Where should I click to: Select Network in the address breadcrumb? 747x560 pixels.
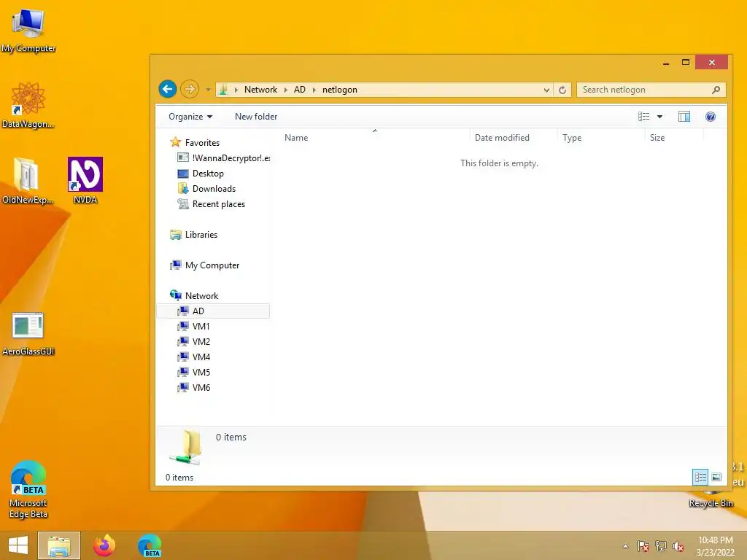coord(260,90)
